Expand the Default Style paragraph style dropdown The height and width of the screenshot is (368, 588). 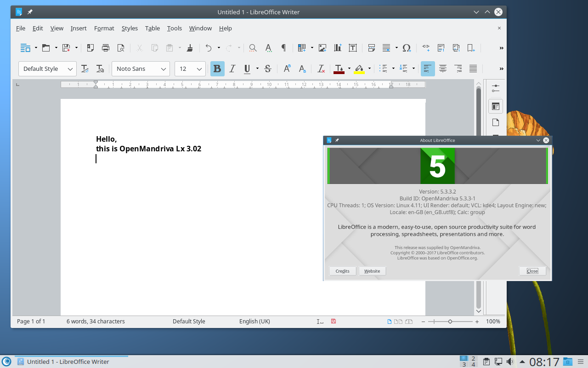[70, 69]
